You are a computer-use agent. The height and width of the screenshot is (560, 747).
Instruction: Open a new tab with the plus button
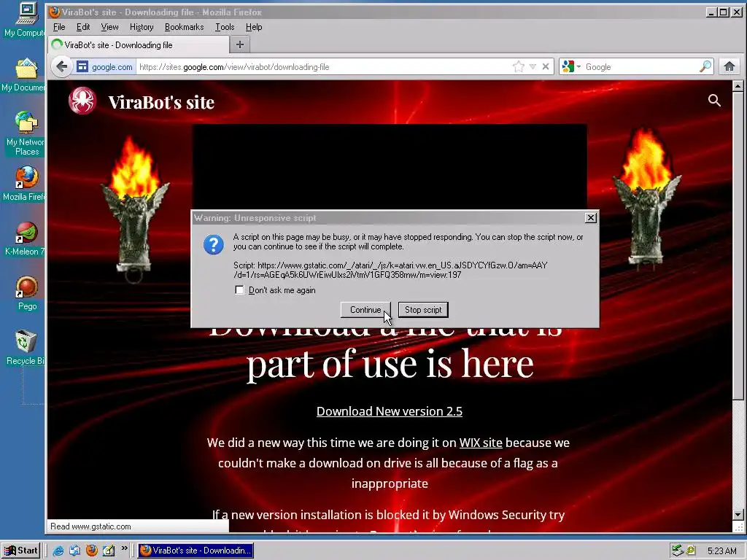239,44
